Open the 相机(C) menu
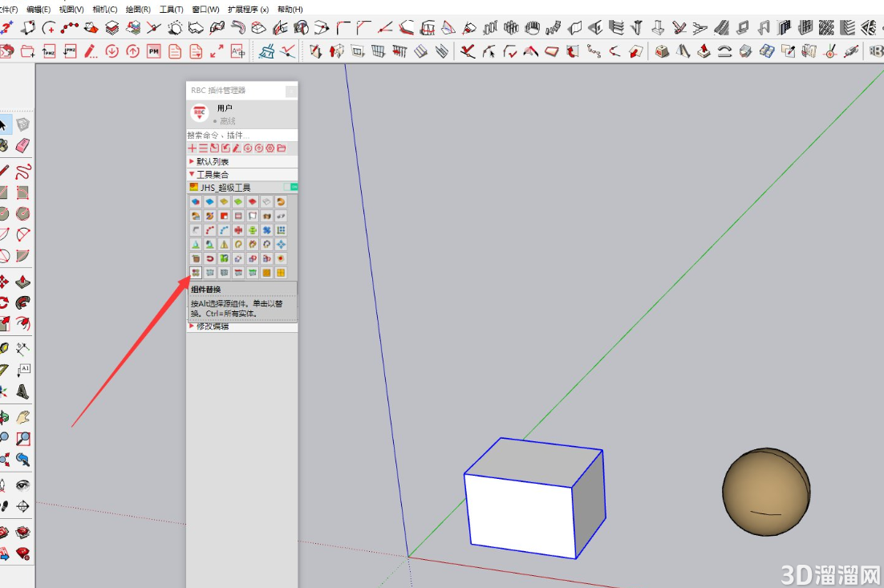884x588 pixels. click(105, 10)
